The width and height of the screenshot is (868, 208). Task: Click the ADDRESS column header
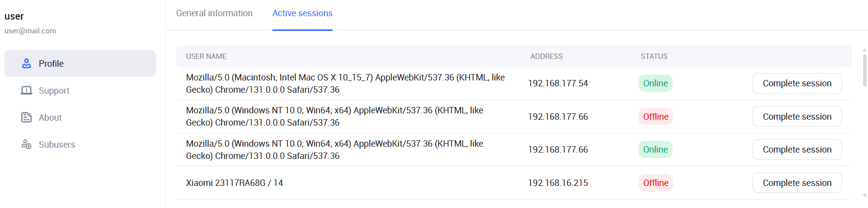(x=546, y=56)
